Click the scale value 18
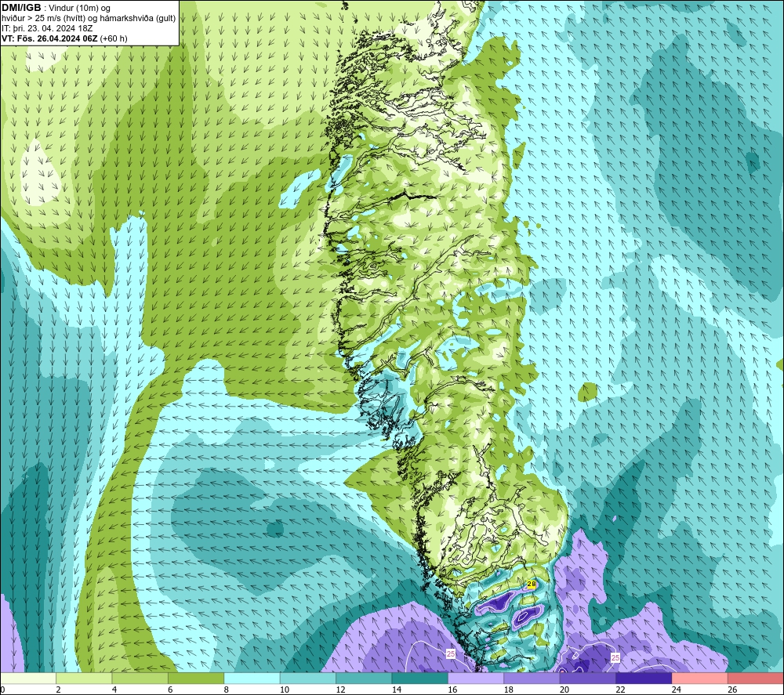The height and width of the screenshot is (695, 784). pyautogui.click(x=509, y=690)
